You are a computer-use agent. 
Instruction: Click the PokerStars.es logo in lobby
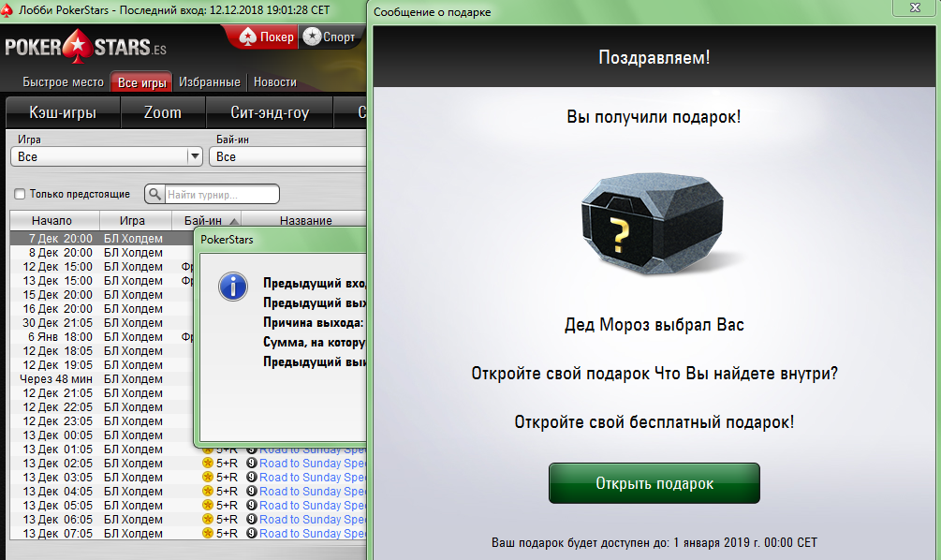[x=85, y=47]
